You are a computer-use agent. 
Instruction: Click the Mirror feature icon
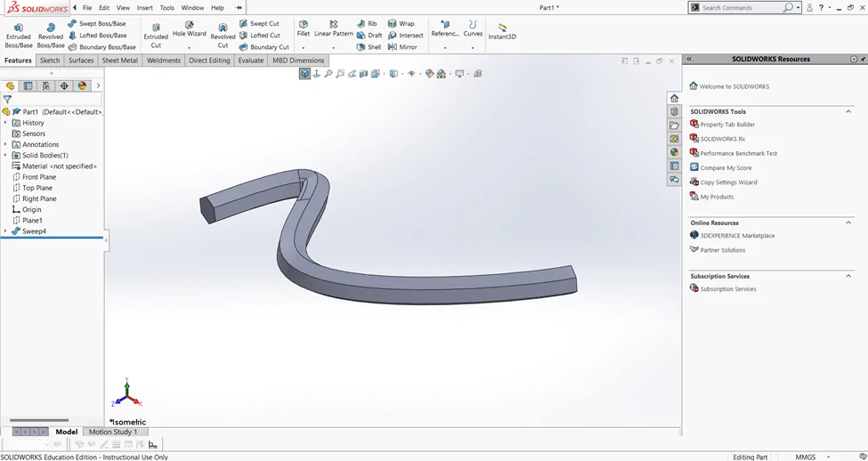402,47
